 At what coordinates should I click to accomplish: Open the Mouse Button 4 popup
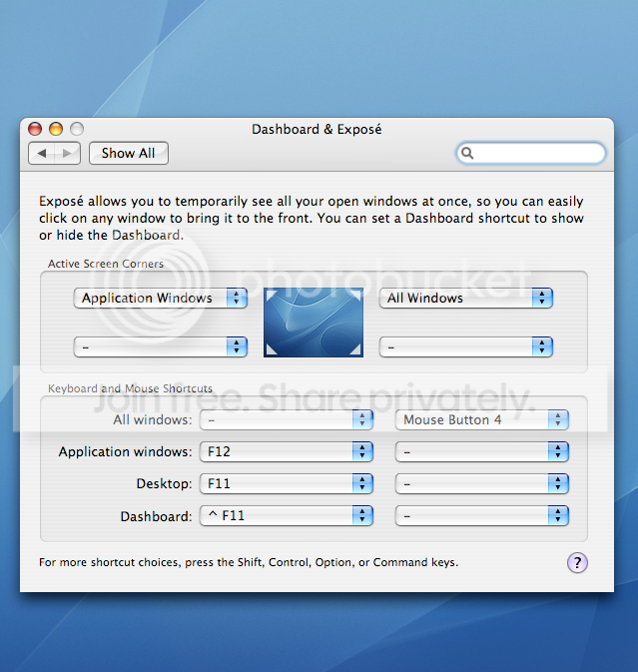482,419
